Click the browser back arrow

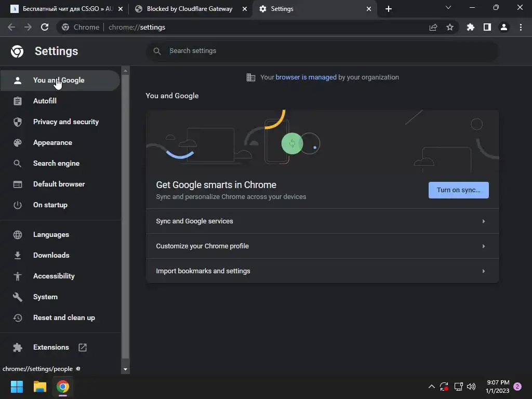coord(11,27)
